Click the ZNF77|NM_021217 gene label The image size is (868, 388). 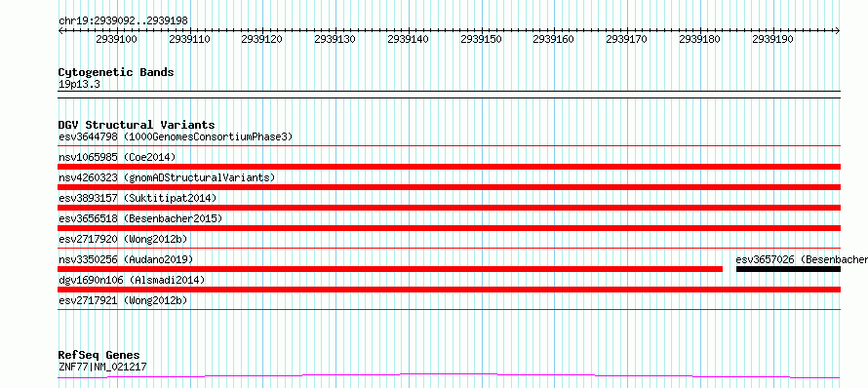(x=102, y=367)
